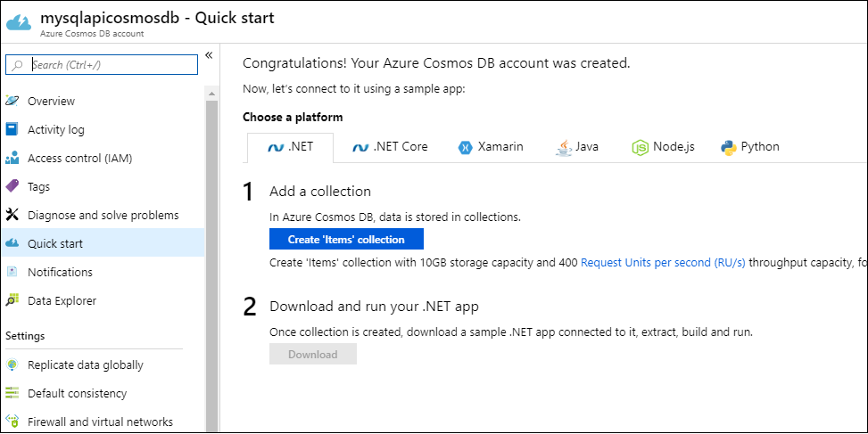Select the .NET Core platform tab

[390, 147]
